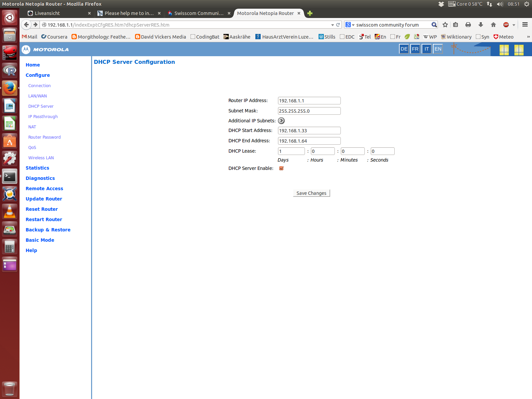
Task: Open the Firefox downloads arrow
Action: pyautogui.click(x=481, y=25)
